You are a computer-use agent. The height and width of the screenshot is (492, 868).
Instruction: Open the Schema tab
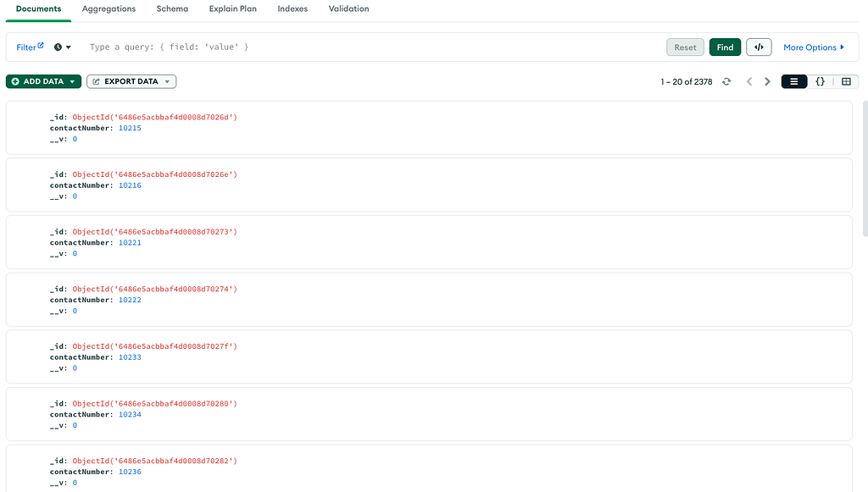(x=172, y=8)
